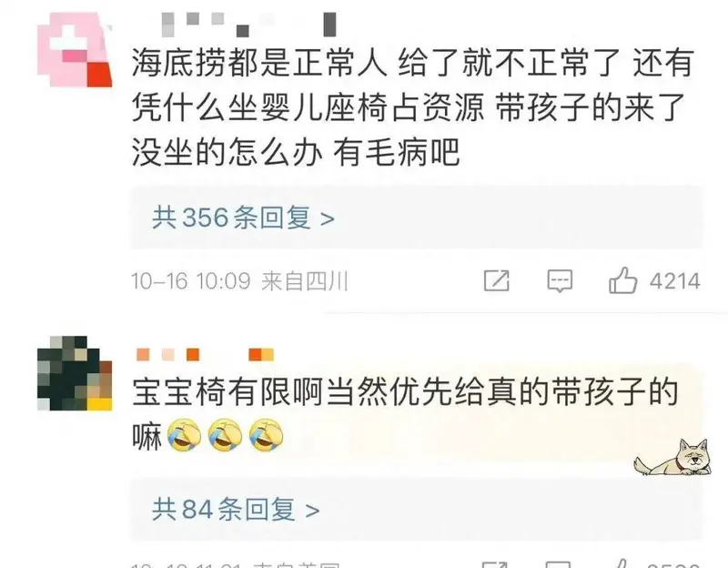Tap the first laughing-crying emoji
728x568 pixels.
185,435
